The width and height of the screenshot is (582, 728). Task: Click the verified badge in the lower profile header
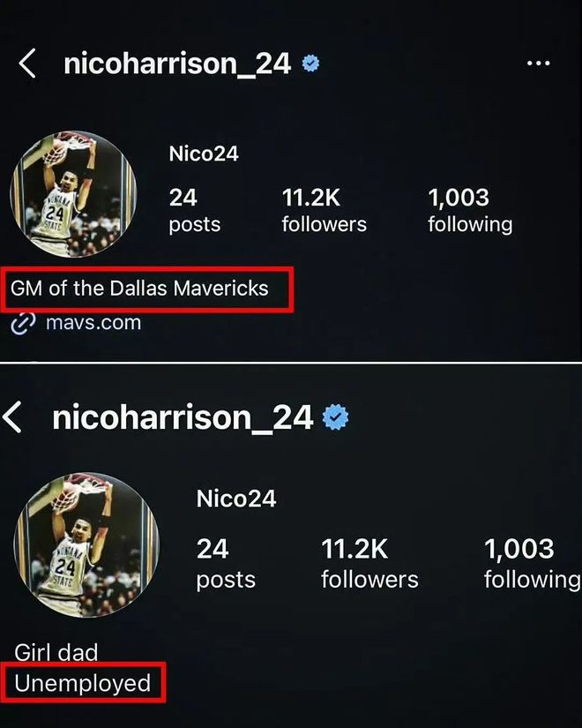pos(335,417)
